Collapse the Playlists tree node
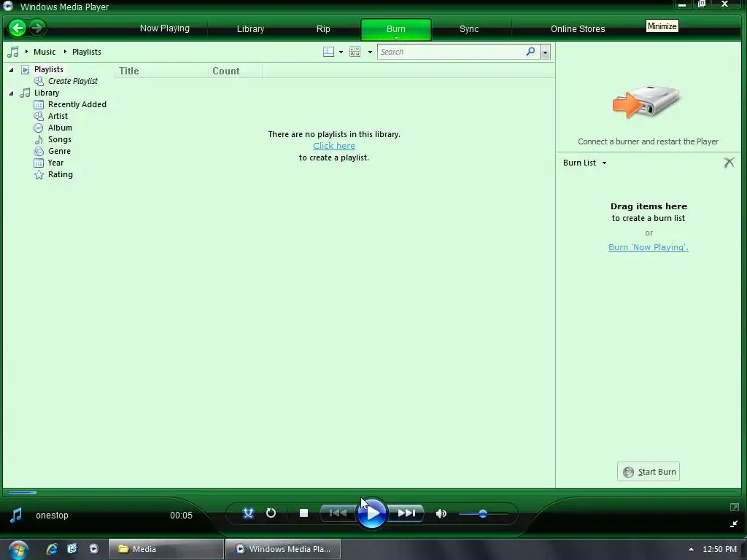The width and height of the screenshot is (747, 560). [x=11, y=70]
